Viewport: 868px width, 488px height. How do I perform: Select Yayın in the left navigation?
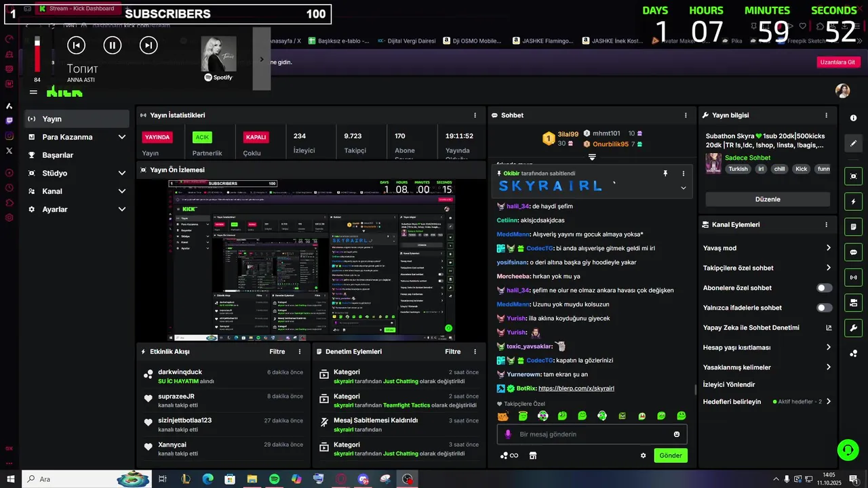click(x=77, y=119)
